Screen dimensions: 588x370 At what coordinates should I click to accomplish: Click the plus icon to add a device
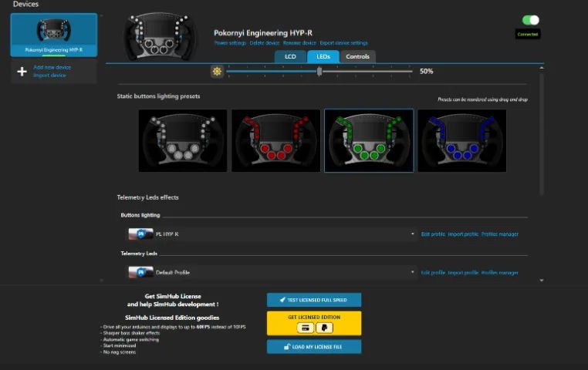22,71
